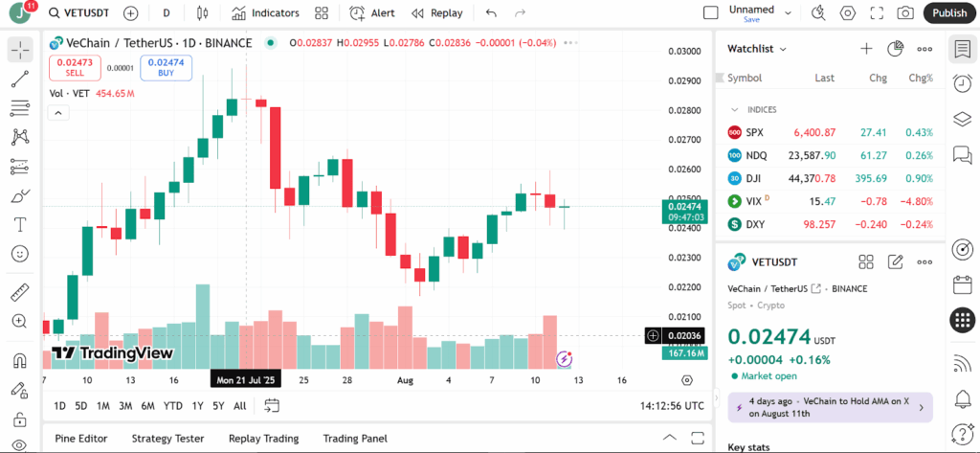Open the chats panel

[x=963, y=154]
